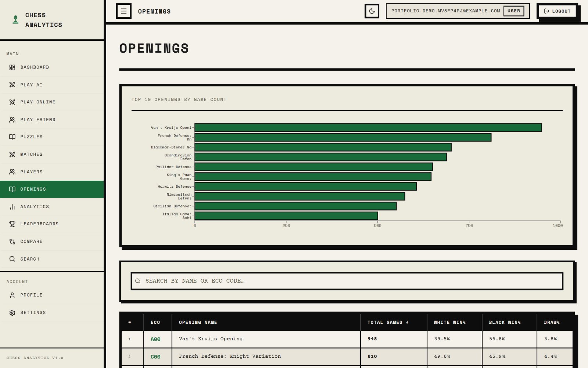Click the Play Online swords icon

(x=12, y=102)
